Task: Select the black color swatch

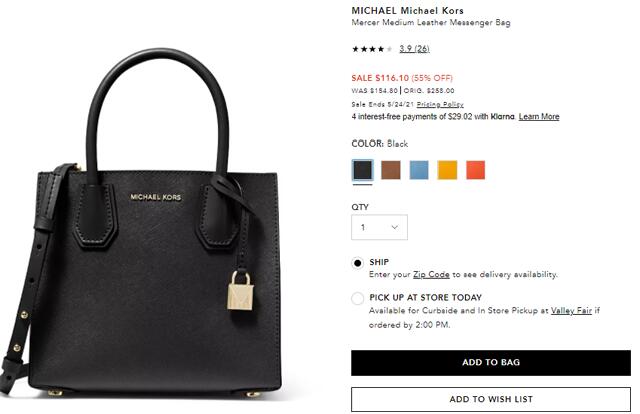Action: (x=362, y=170)
